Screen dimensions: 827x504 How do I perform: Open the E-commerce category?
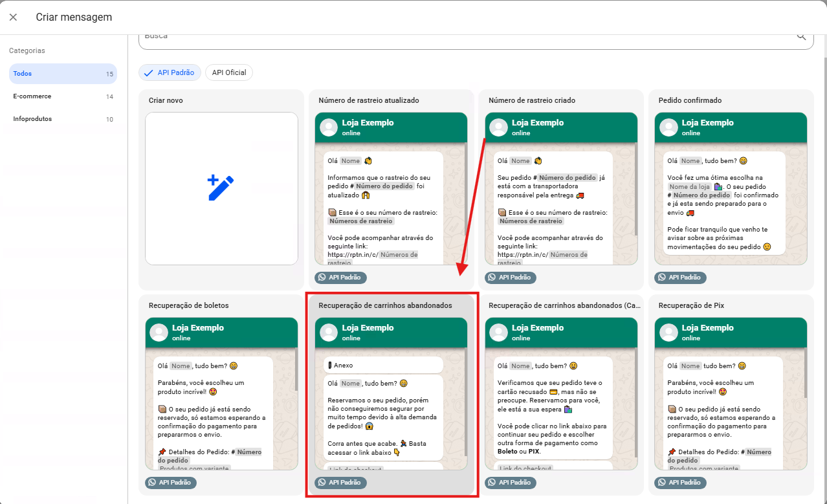(63, 96)
